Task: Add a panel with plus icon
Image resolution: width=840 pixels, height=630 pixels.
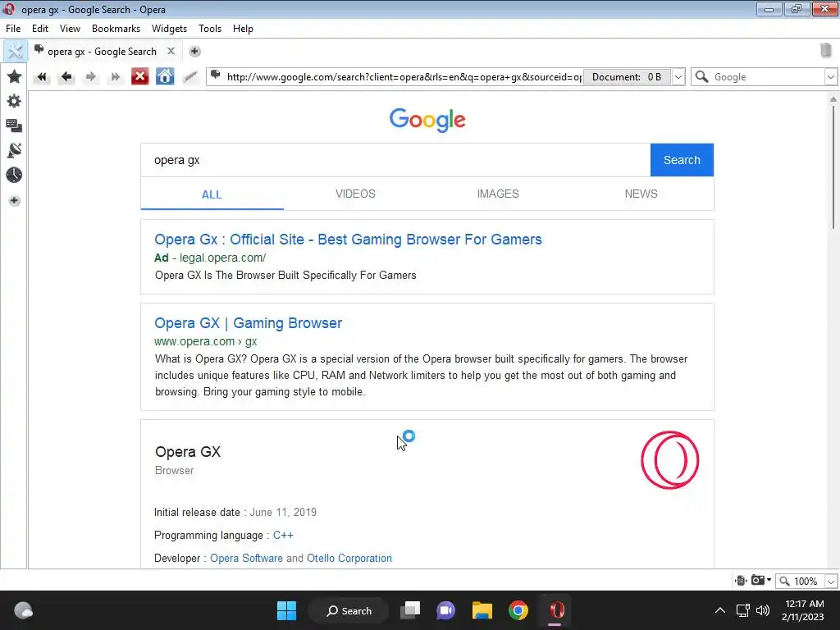Action: tap(15, 201)
